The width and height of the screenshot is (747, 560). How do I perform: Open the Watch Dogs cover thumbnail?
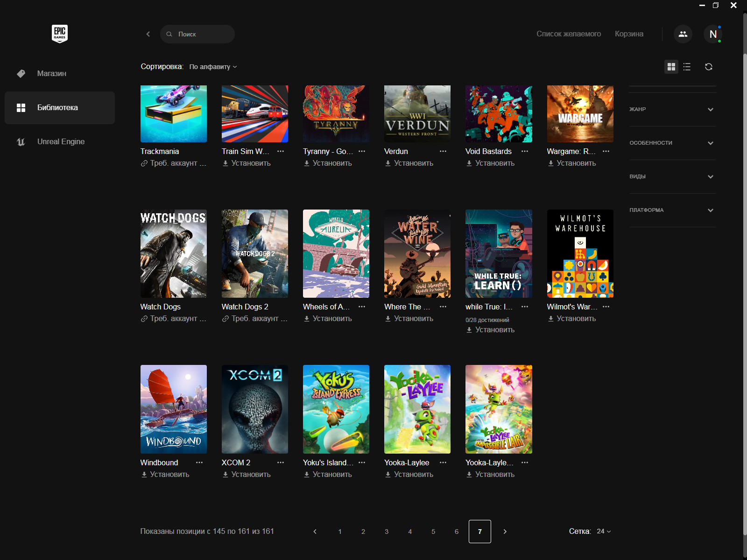pyautogui.click(x=174, y=253)
